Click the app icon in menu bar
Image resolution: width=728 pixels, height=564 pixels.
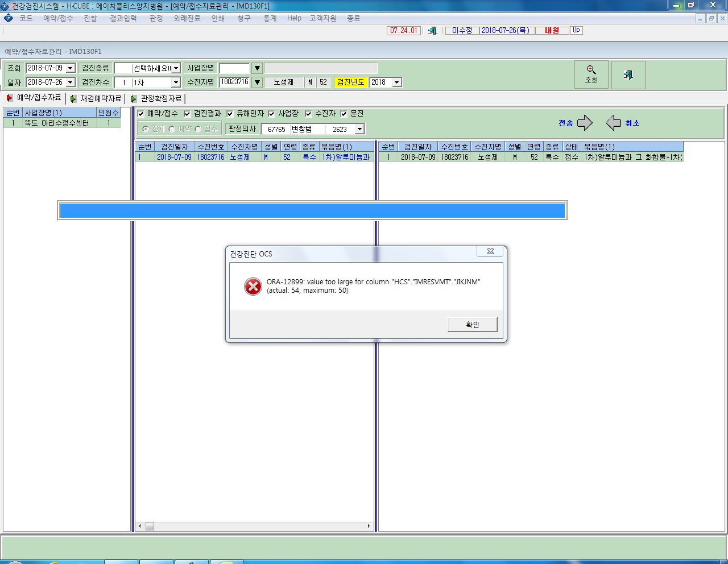pyautogui.click(x=8, y=18)
